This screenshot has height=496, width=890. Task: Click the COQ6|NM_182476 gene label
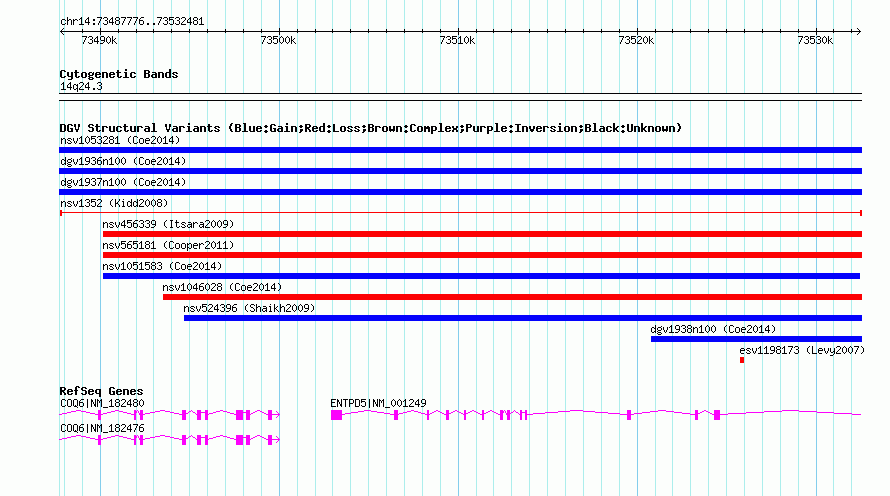(102, 428)
